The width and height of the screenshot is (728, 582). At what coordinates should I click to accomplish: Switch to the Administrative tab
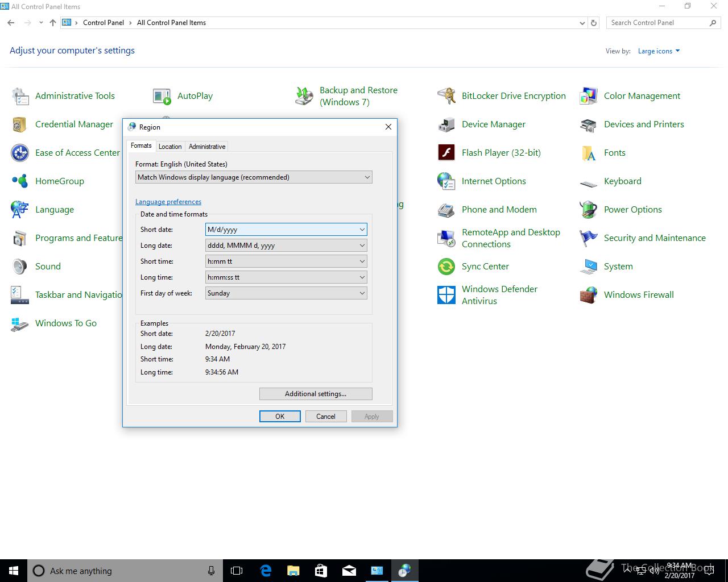[x=207, y=147]
